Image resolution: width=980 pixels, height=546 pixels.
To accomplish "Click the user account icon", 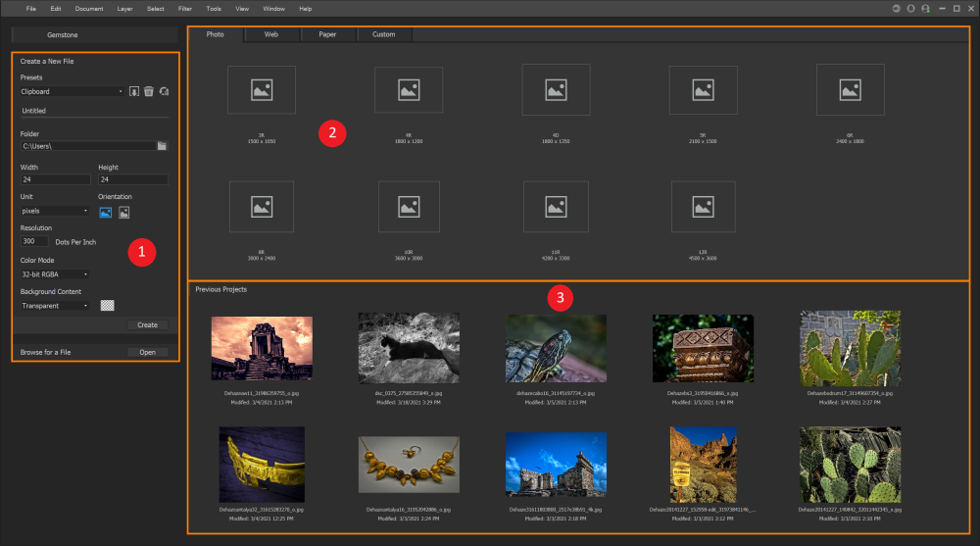I will [x=924, y=8].
